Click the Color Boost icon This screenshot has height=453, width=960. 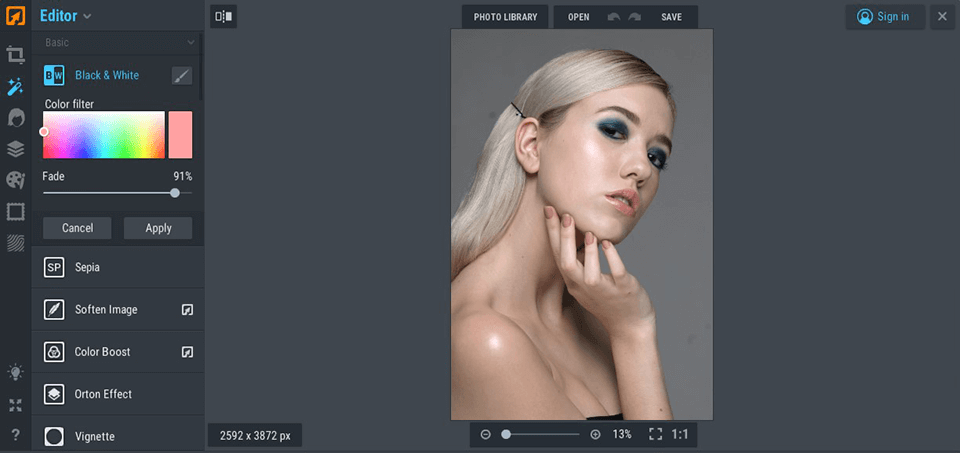pos(54,352)
